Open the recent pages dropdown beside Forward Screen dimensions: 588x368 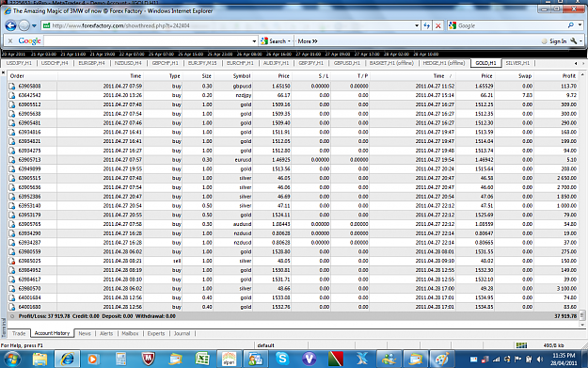34,26
